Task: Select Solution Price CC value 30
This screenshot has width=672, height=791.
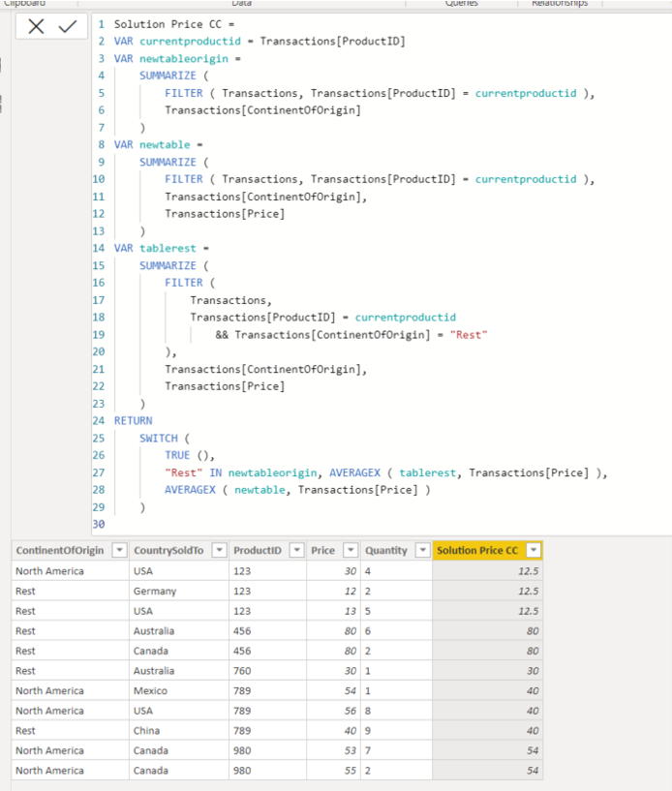Action: coord(487,670)
